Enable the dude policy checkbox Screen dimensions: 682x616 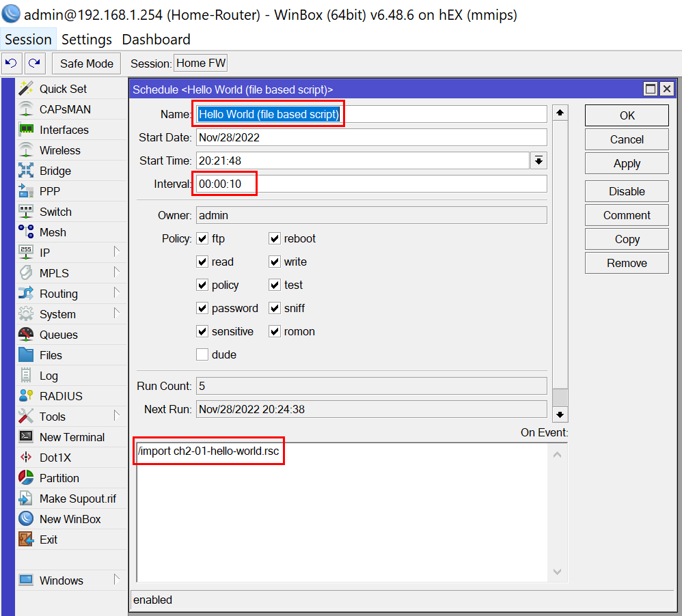point(202,354)
